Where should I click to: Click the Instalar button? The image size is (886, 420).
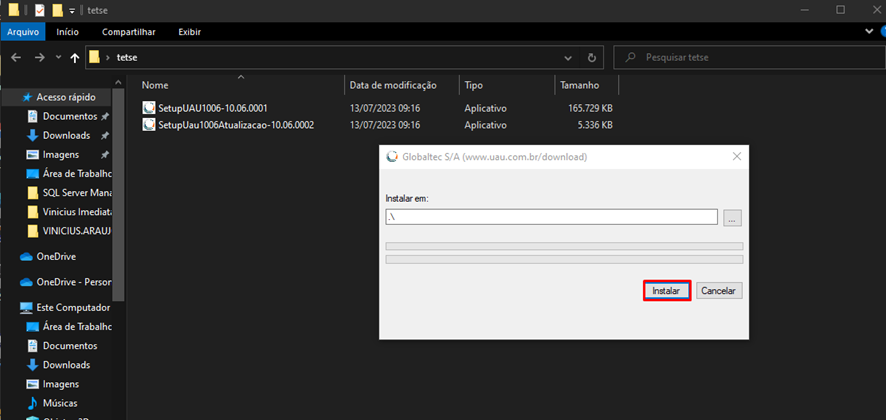[x=666, y=291]
